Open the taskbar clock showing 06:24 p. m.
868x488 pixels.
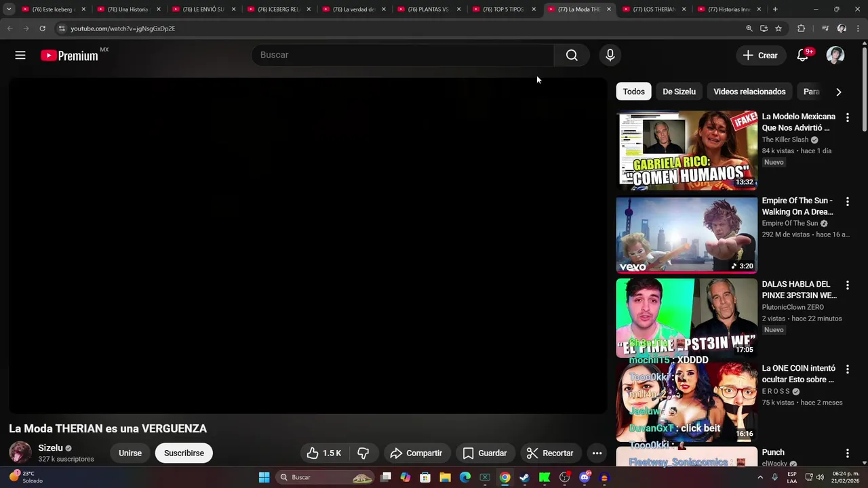pyautogui.click(x=846, y=477)
